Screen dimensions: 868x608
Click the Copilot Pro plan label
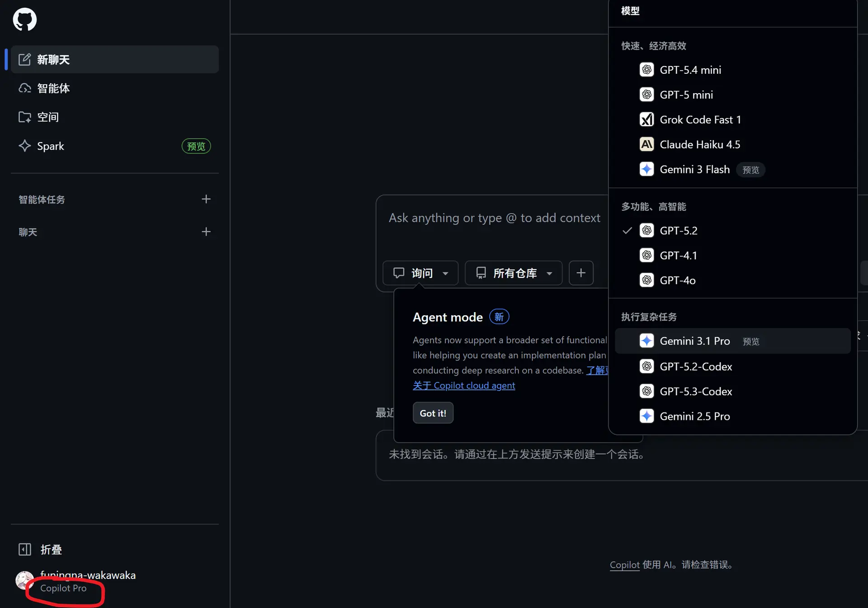63,588
